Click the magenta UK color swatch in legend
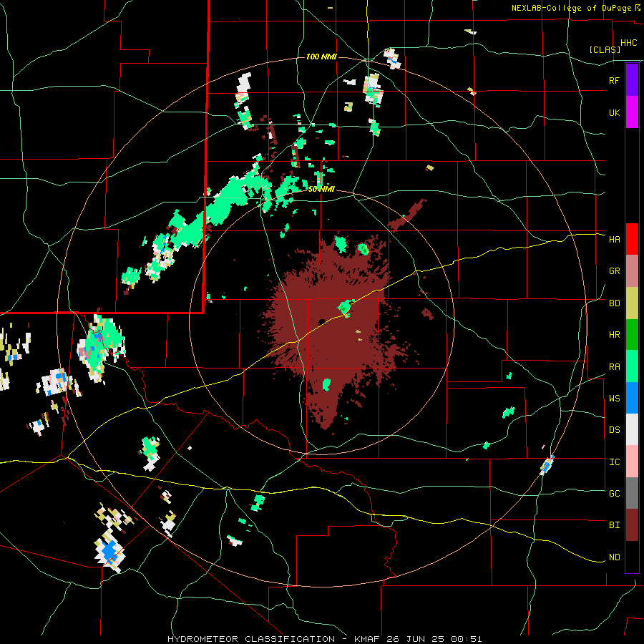Screen dimensions: 644x644 [632, 112]
